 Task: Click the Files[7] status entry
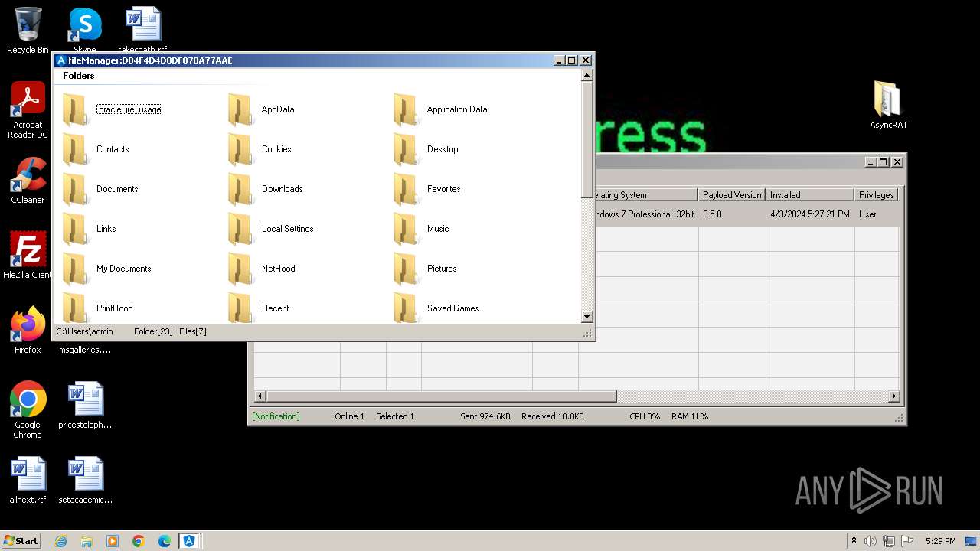[x=193, y=331]
